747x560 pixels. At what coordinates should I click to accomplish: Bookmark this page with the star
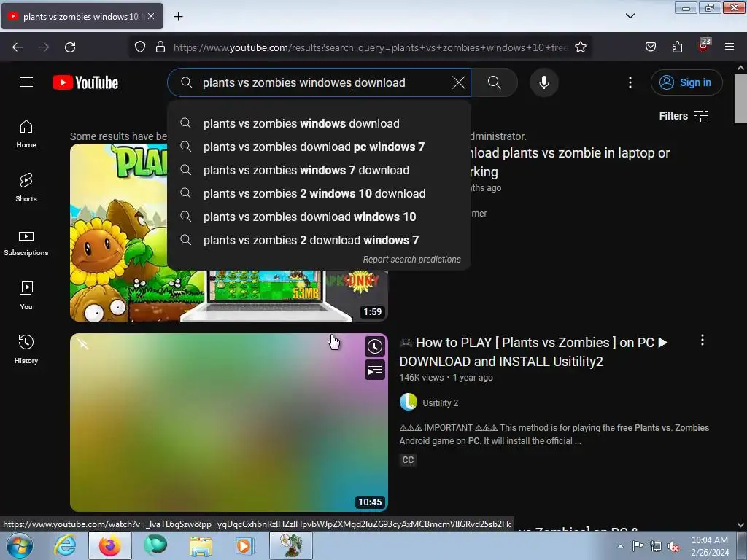[x=580, y=47]
